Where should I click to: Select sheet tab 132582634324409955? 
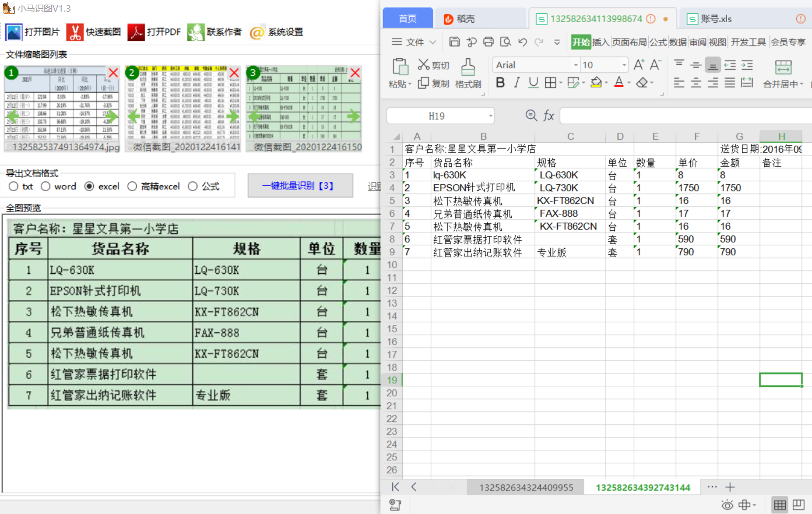tap(525, 487)
